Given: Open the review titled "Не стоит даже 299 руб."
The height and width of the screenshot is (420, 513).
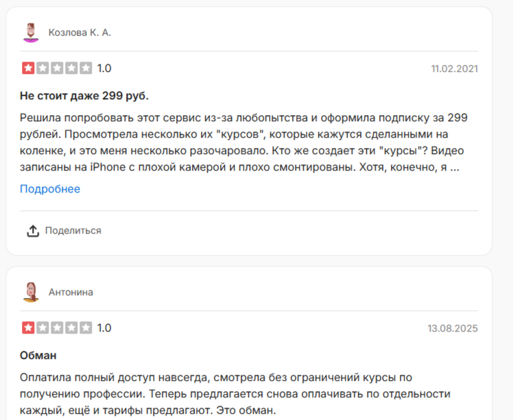Looking at the screenshot, I should (84, 95).
